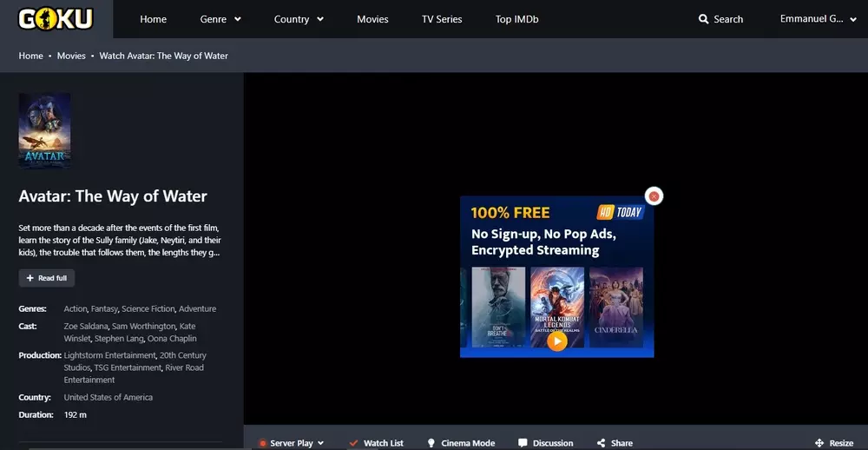Click cast member Zoe Saldana
The width and height of the screenshot is (868, 450).
(86, 326)
